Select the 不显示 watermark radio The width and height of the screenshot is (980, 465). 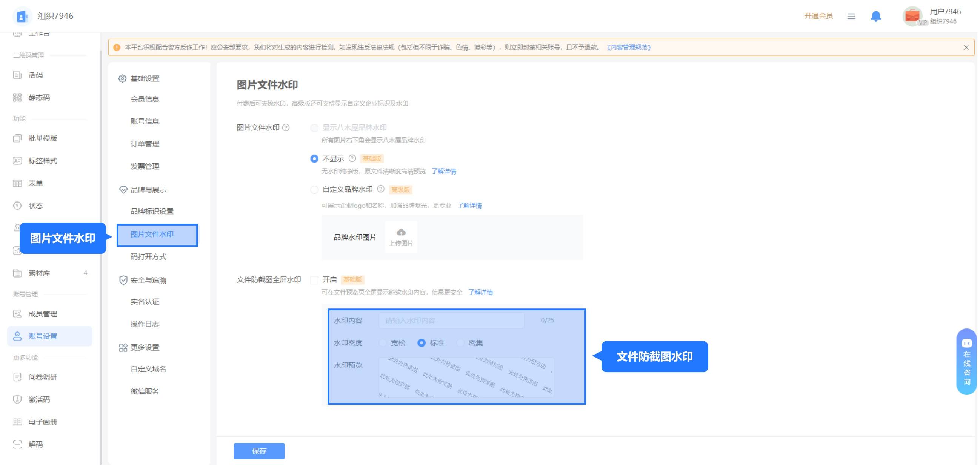(314, 158)
